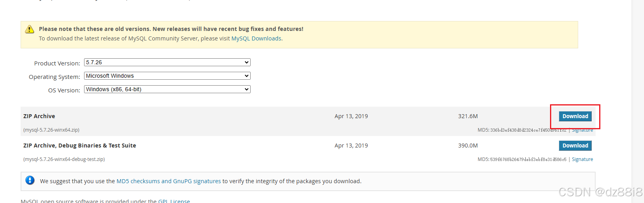This screenshot has height=203, width=644.
Task: Click the ZIP Archive, Debug Binaries & Test Suite title
Action: click(79, 146)
